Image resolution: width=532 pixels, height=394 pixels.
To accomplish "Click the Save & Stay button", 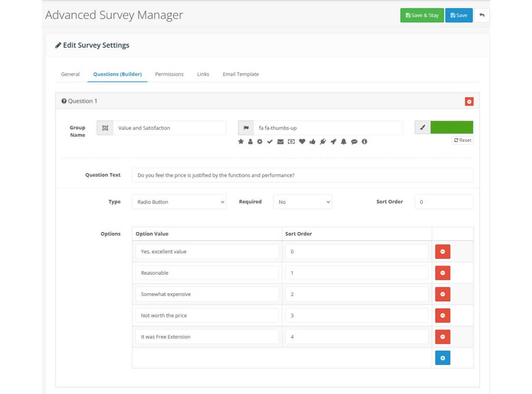I will [422, 15].
